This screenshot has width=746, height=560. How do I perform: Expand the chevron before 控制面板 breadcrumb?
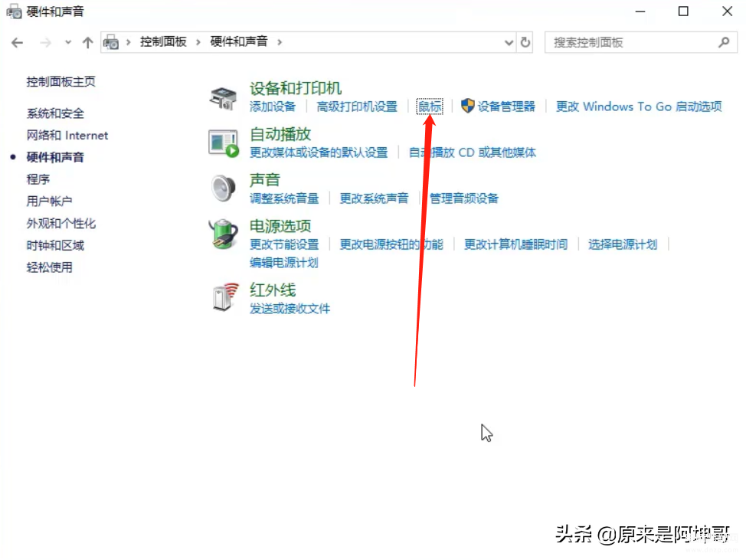click(x=128, y=42)
